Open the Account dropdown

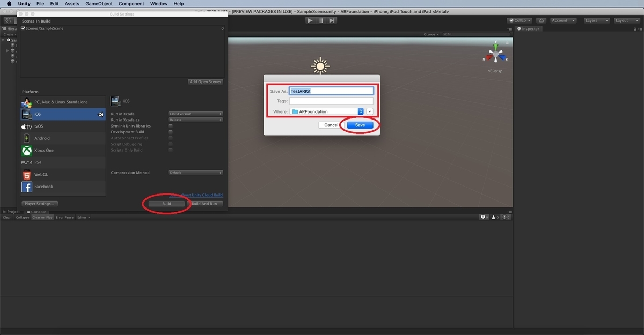point(563,20)
